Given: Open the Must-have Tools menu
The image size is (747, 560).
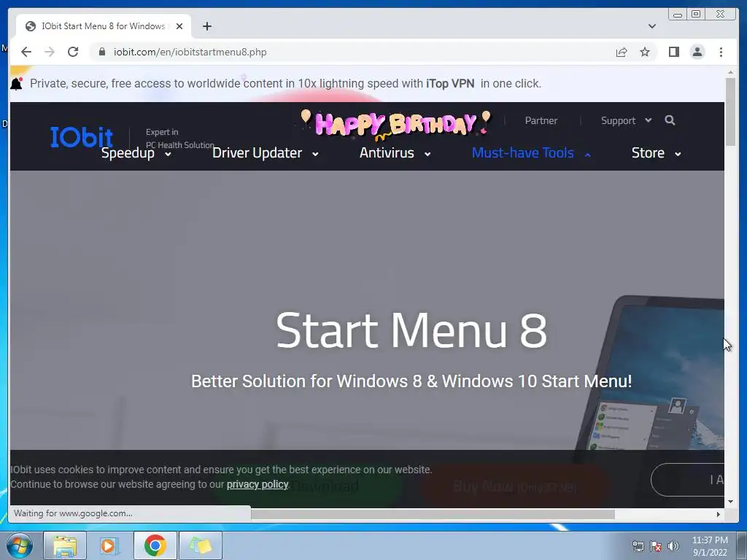Looking at the screenshot, I should point(522,153).
